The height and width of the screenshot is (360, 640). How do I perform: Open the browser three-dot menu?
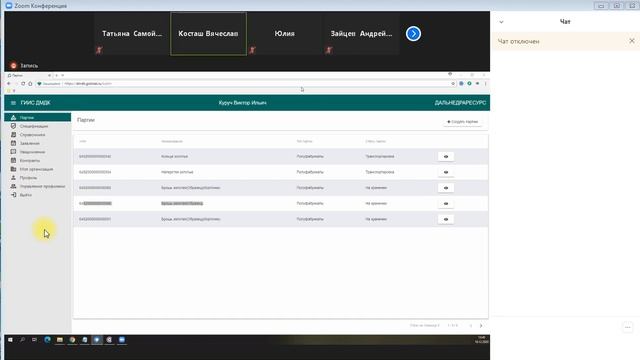pos(485,84)
